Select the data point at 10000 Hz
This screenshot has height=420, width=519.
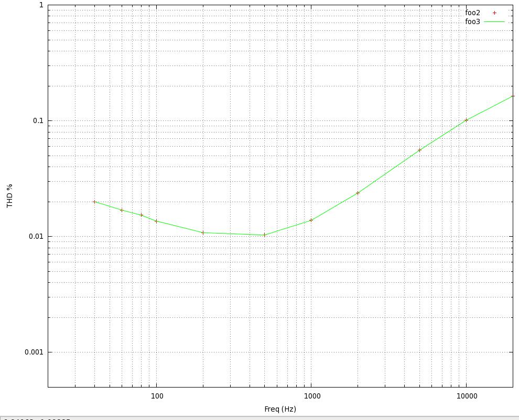[x=467, y=120]
